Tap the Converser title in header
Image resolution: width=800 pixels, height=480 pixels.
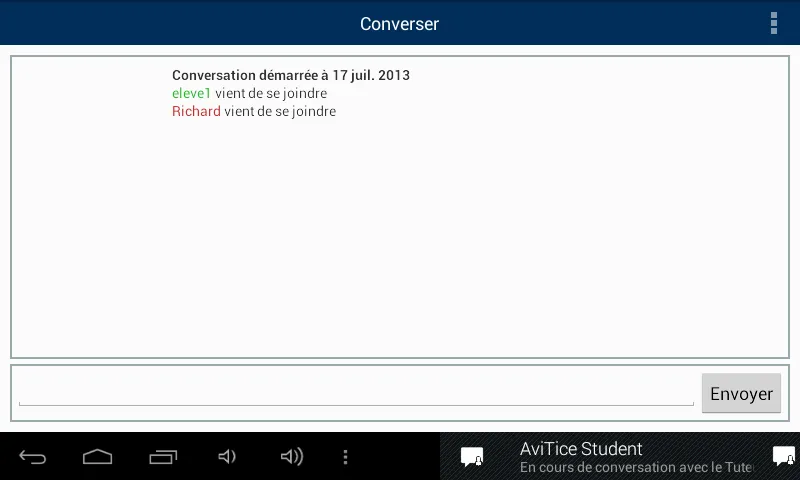pyautogui.click(x=399, y=23)
